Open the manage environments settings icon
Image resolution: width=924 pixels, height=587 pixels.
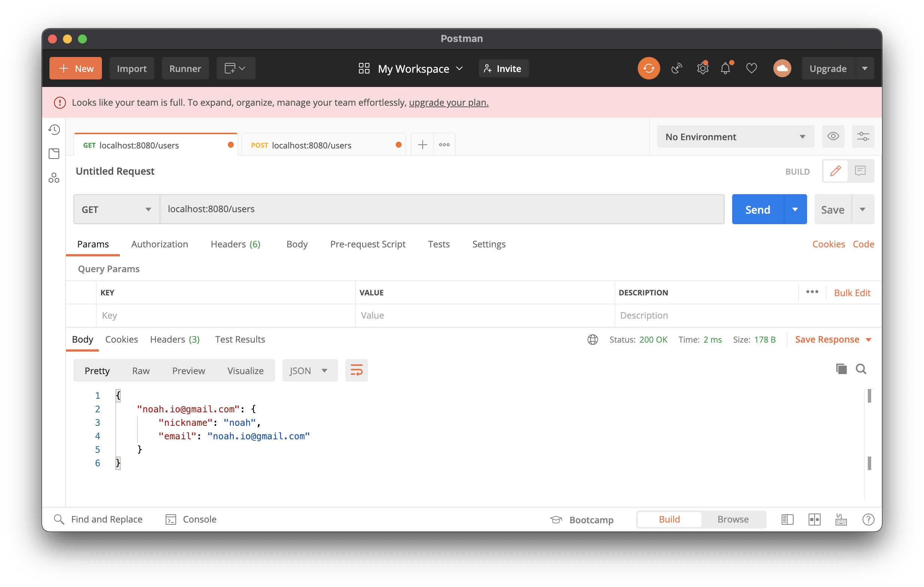[863, 136]
